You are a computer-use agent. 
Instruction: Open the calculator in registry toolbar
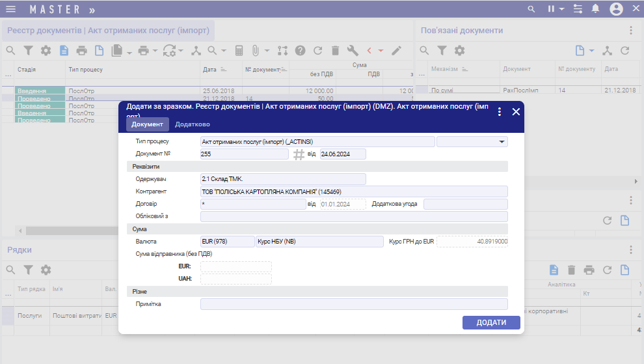pyautogui.click(x=239, y=51)
